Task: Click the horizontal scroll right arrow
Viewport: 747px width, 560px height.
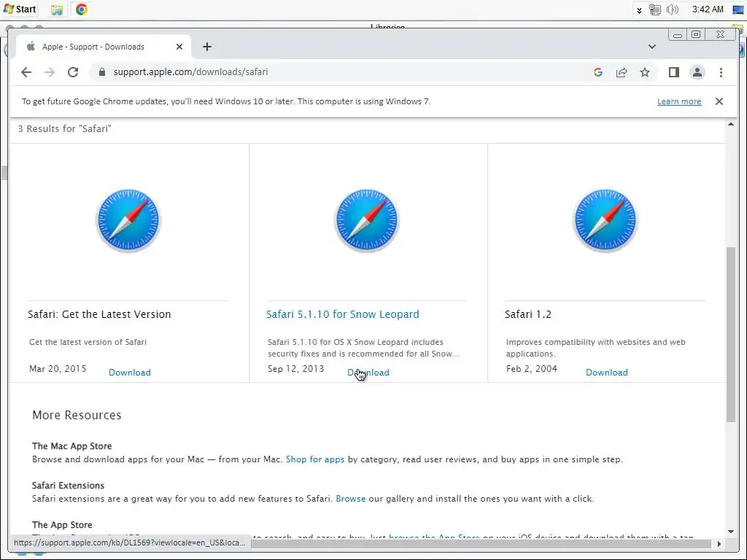Action: point(719,543)
